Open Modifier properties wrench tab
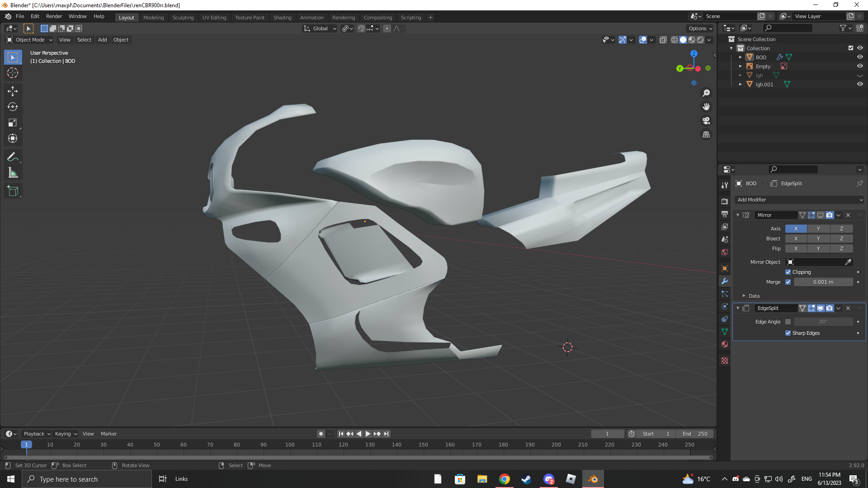This screenshot has height=488, width=868. click(725, 281)
